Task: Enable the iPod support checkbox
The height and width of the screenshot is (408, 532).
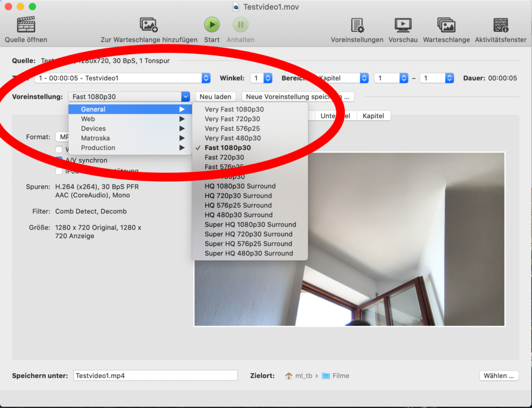Action: tap(59, 171)
